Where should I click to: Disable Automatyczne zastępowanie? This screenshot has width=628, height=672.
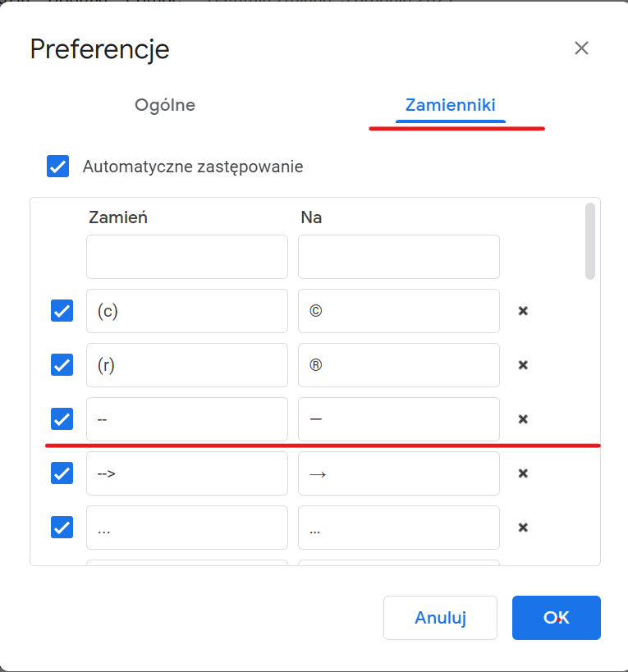[57, 167]
